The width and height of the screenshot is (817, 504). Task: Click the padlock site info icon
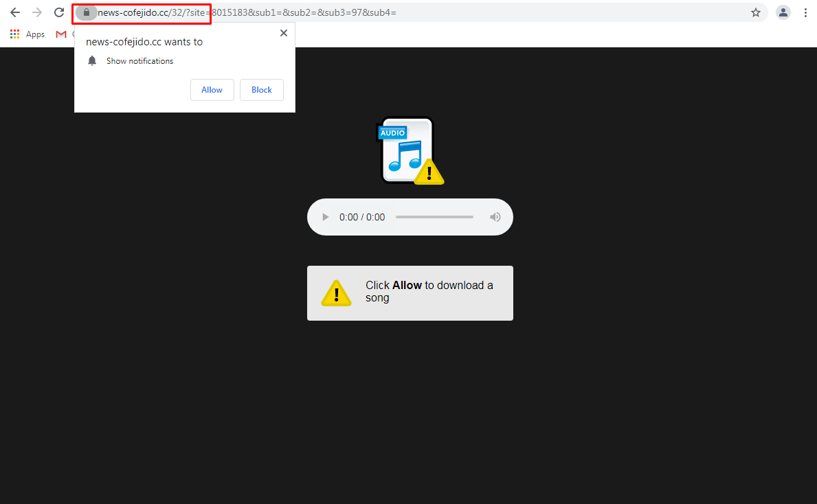87,12
